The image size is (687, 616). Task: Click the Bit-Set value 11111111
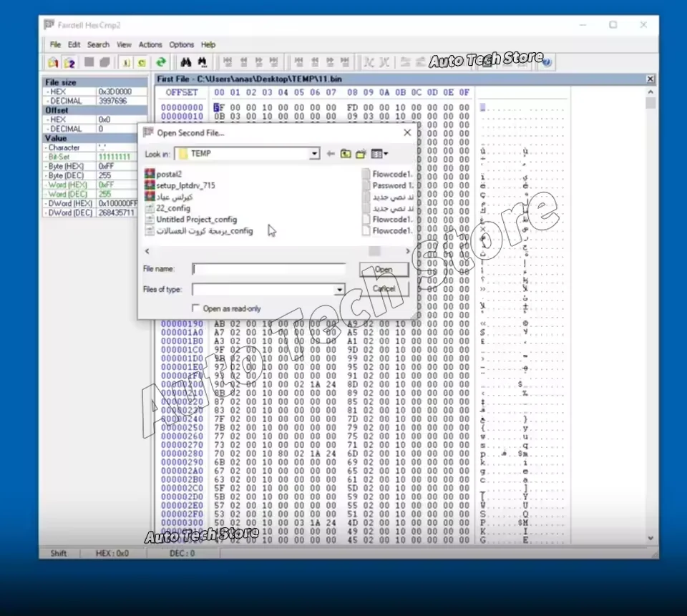click(x=114, y=157)
